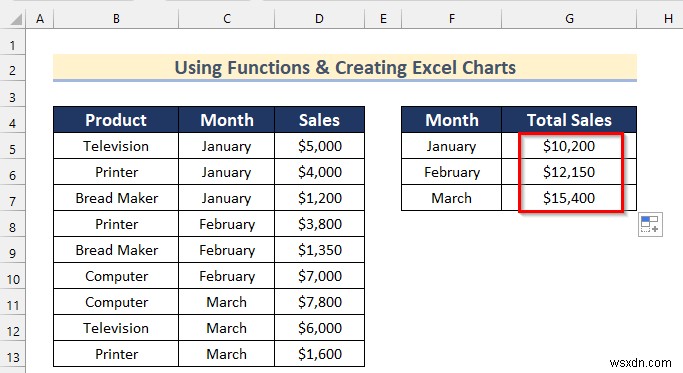Viewport: 683px width, 373px height.
Task: Click the 'Sales' header cell
Action: (319, 120)
